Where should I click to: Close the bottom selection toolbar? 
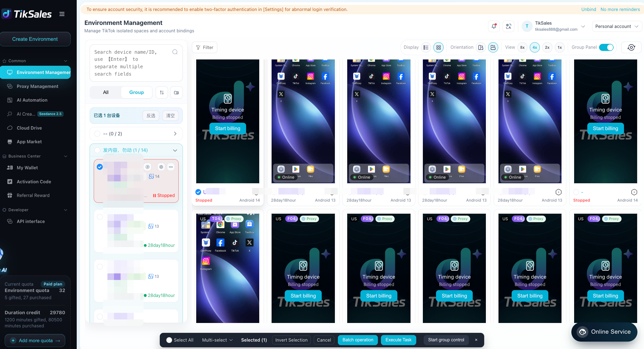[x=476, y=340]
